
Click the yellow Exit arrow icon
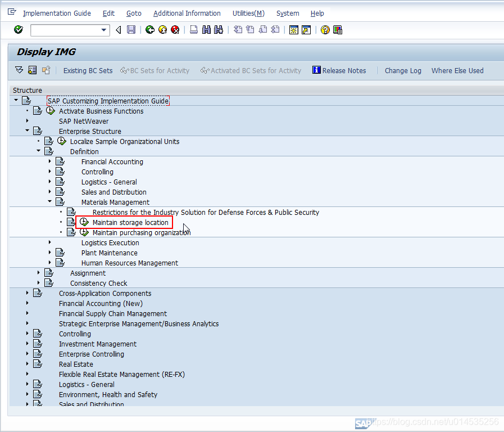tap(162, 30)
